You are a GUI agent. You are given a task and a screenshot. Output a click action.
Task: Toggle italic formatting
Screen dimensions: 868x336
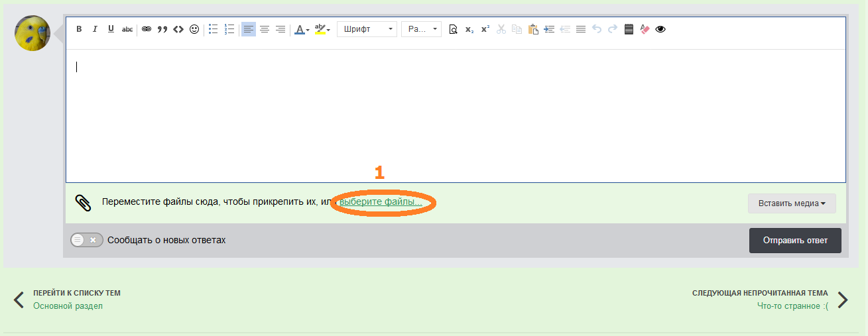(95, 29)
